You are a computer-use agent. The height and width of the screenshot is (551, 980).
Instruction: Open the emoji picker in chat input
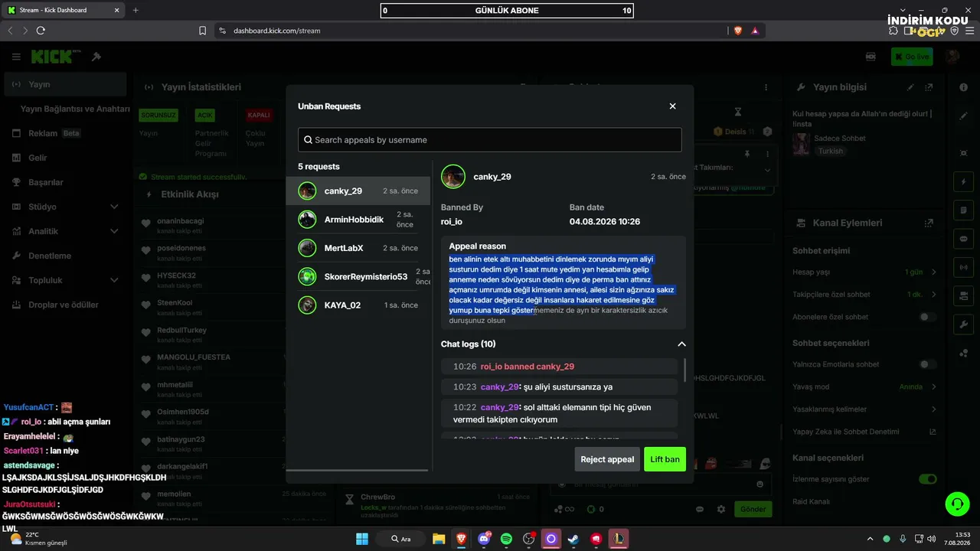pos(759,484)
